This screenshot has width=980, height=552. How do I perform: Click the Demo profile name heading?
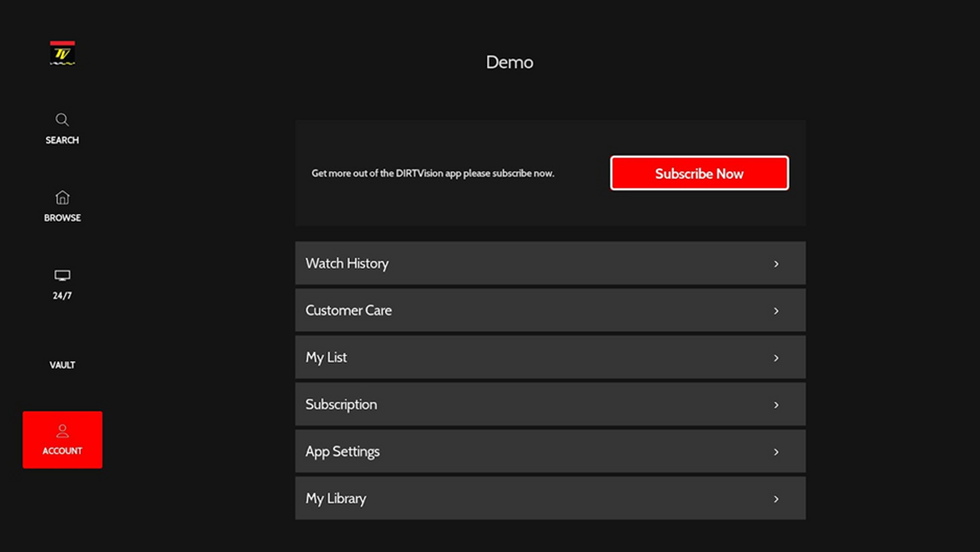pyautogui.click(x=509, y=62)
